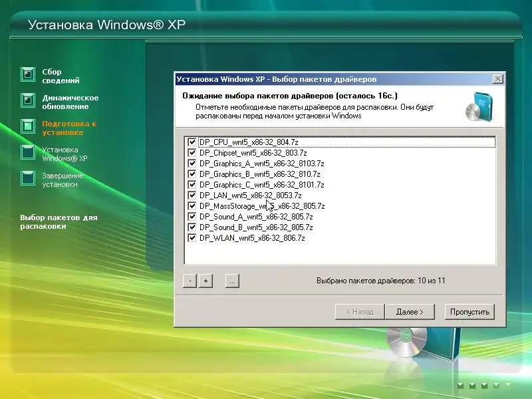Click the software box icon in dialog header
The image size is (532, 399).
(479, 106)
